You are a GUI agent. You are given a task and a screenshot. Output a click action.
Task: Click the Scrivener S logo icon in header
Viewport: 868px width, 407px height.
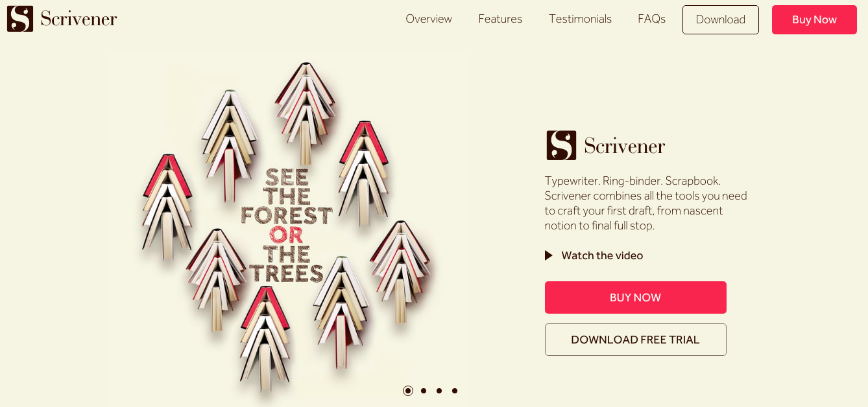20,19
